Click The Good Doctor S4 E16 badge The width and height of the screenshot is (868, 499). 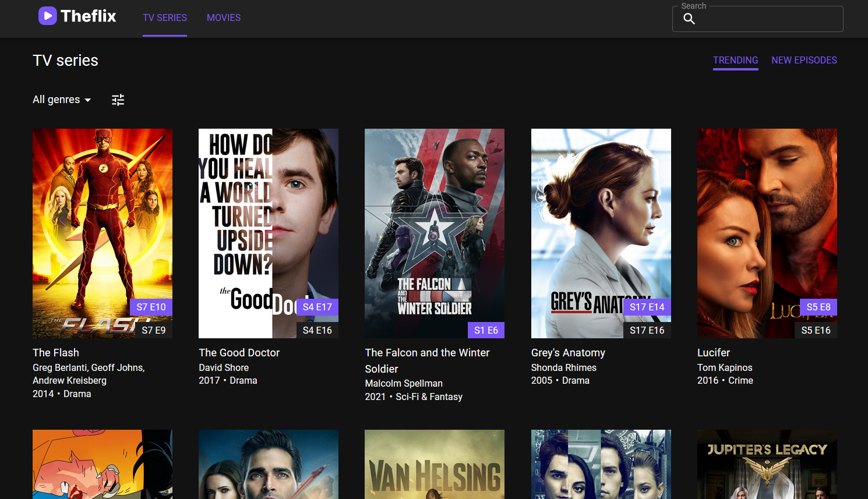(x=317, y=330)
